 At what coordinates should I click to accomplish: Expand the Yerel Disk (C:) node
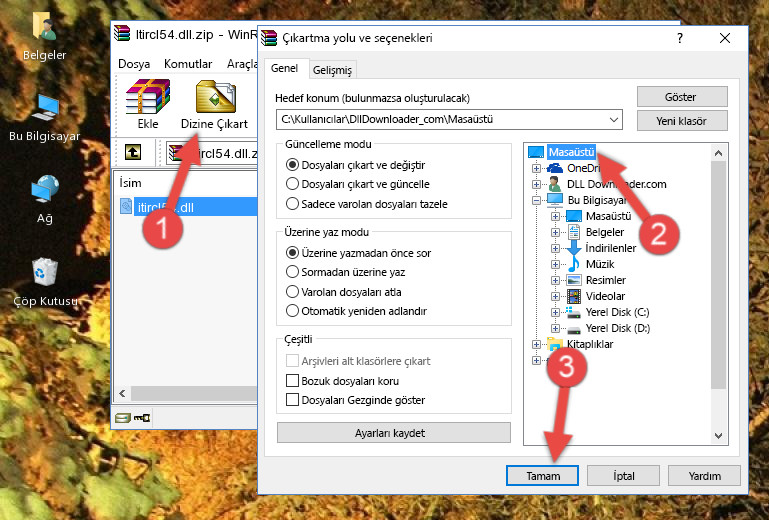click(x=555, y=312)
